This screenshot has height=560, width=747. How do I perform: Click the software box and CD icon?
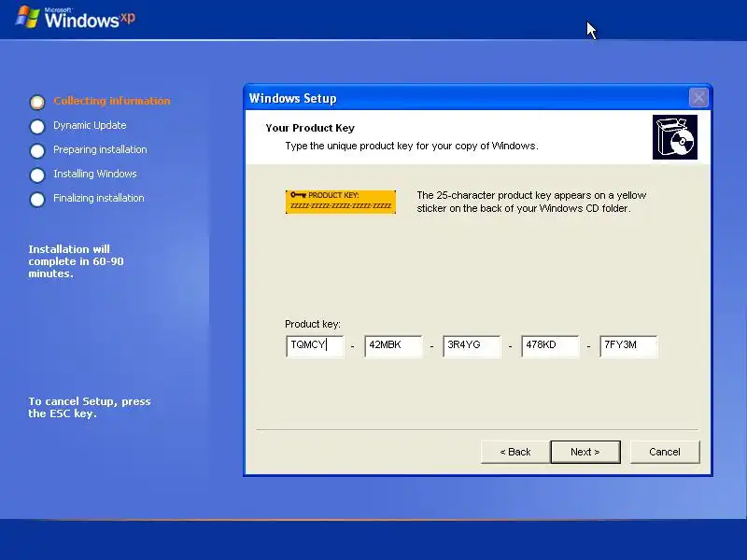[674, 137]
